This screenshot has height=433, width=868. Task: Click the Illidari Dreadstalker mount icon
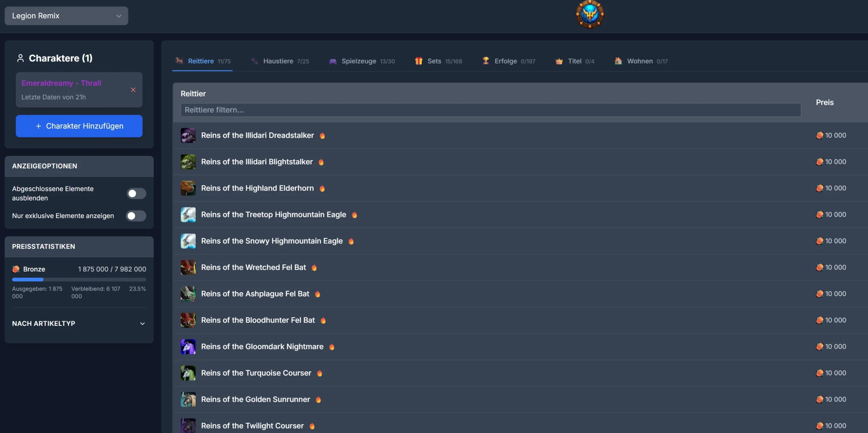(188, 135)
